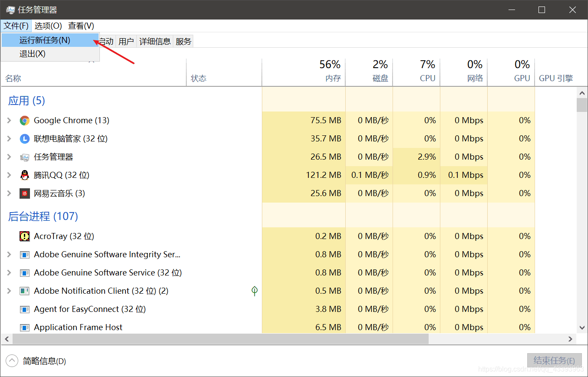Click the 0.1 Mbps network cell
Viewport: 588px width, 377px height.
(x=464, y=175)
